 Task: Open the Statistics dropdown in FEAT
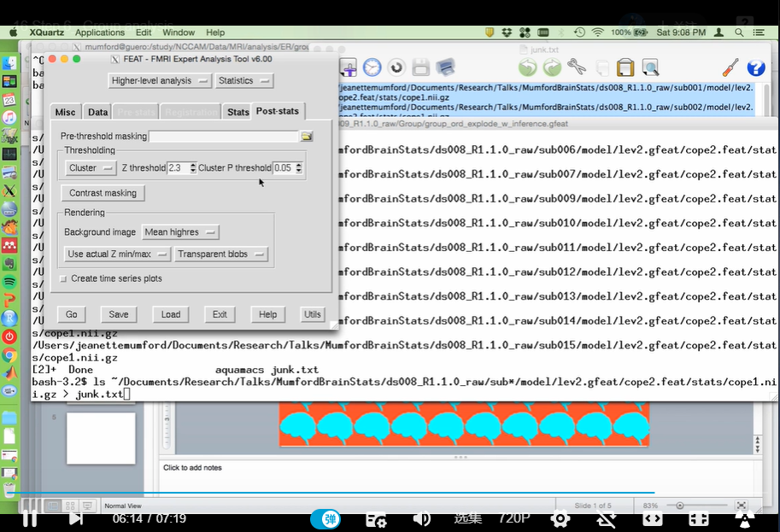point(243,80)
